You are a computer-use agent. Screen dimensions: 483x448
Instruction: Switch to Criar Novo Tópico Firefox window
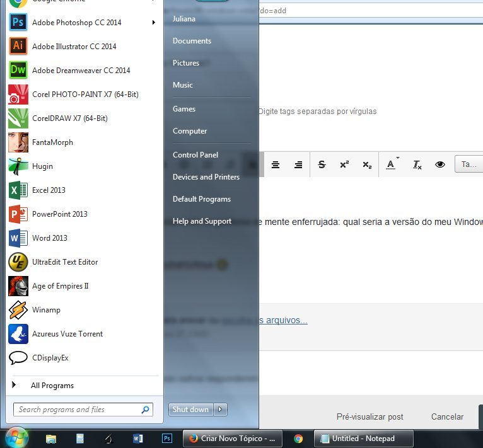pyautogui.click(x=233, y=439)
